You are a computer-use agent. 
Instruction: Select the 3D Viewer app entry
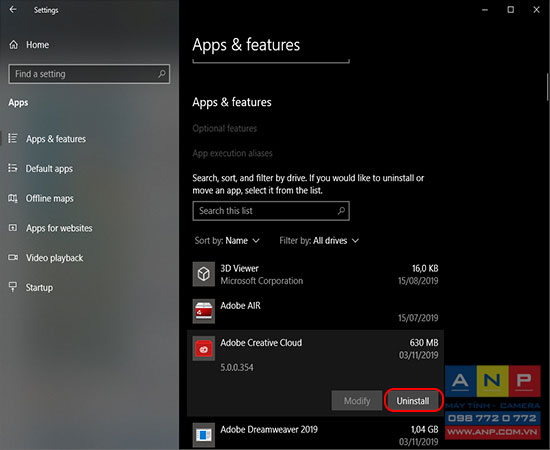[x=315, y=274]
